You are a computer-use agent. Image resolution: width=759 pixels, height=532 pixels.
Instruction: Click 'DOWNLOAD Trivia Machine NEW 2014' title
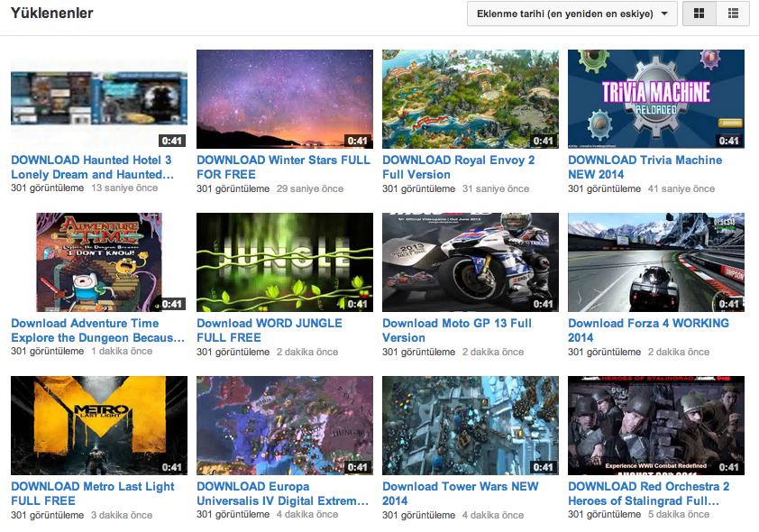645,167
